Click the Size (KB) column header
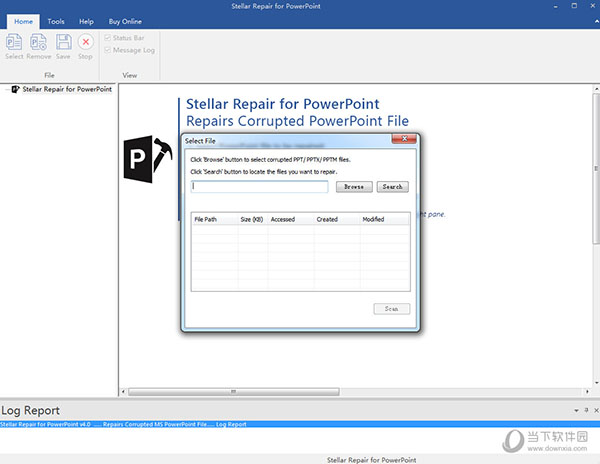The image size is (600, 464). coord(253,219)
